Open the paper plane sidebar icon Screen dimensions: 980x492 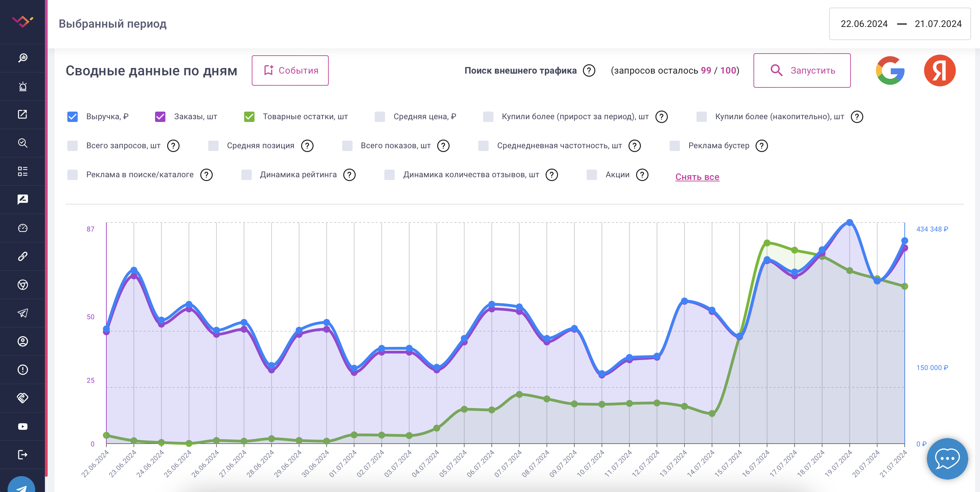coord(22,313)
